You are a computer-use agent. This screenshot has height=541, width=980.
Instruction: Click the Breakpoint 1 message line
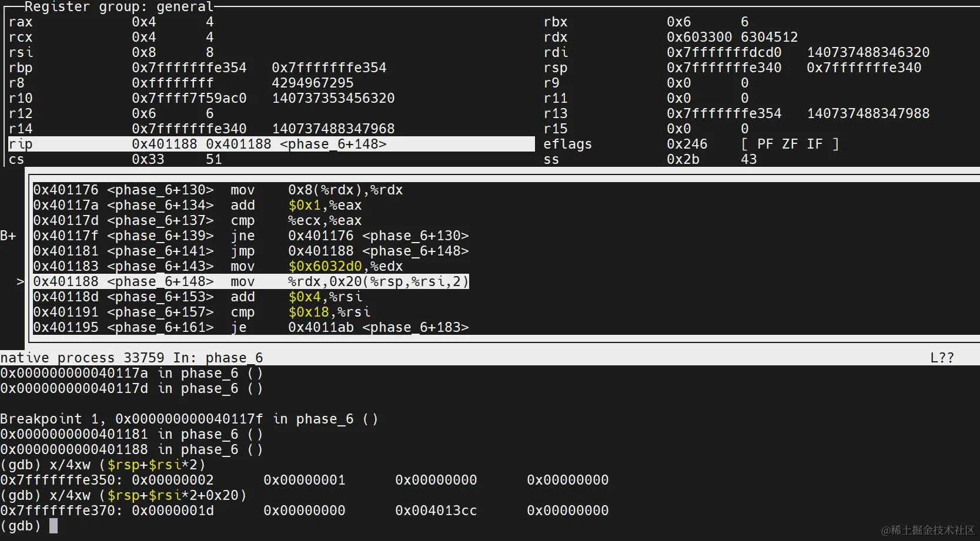coord(189,419)
